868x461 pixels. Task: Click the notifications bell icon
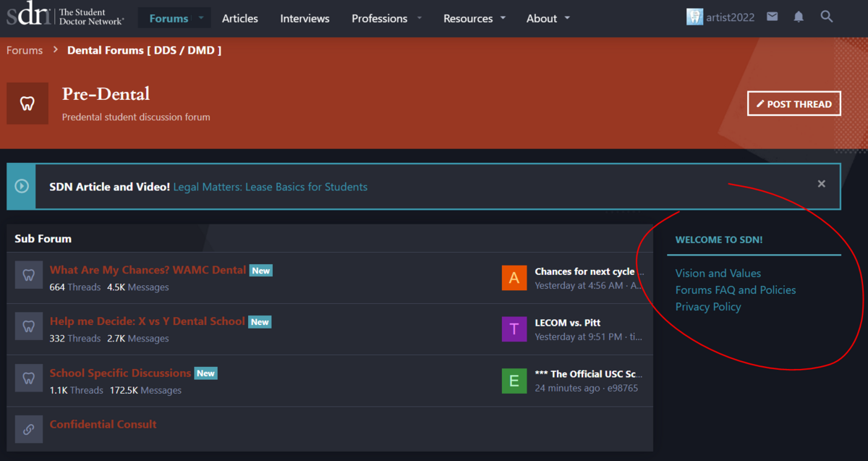[799, 17]
